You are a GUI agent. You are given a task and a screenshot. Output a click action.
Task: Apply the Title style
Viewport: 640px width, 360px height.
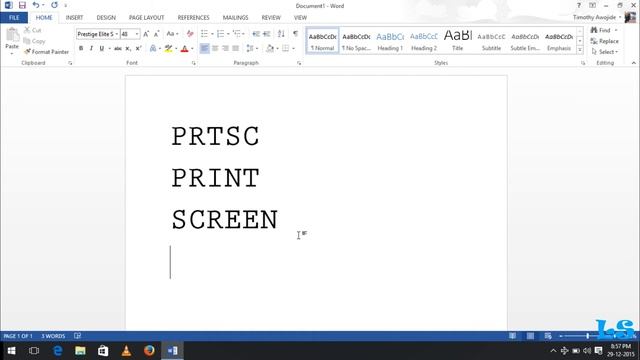pos(458,41)
